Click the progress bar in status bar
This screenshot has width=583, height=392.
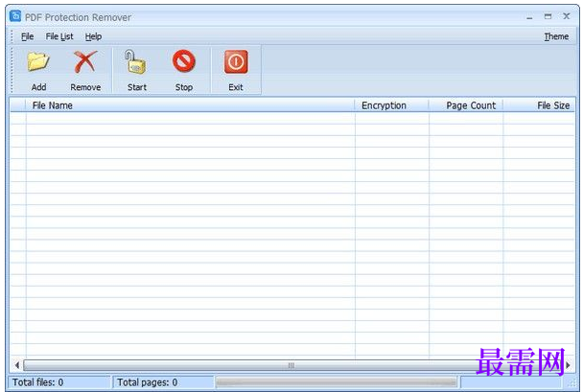(337, 382)
